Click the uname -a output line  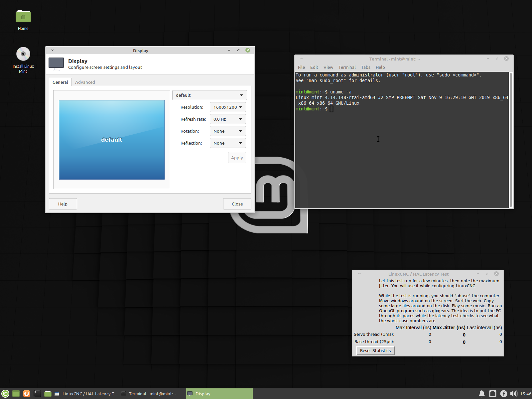pos(402,100)
